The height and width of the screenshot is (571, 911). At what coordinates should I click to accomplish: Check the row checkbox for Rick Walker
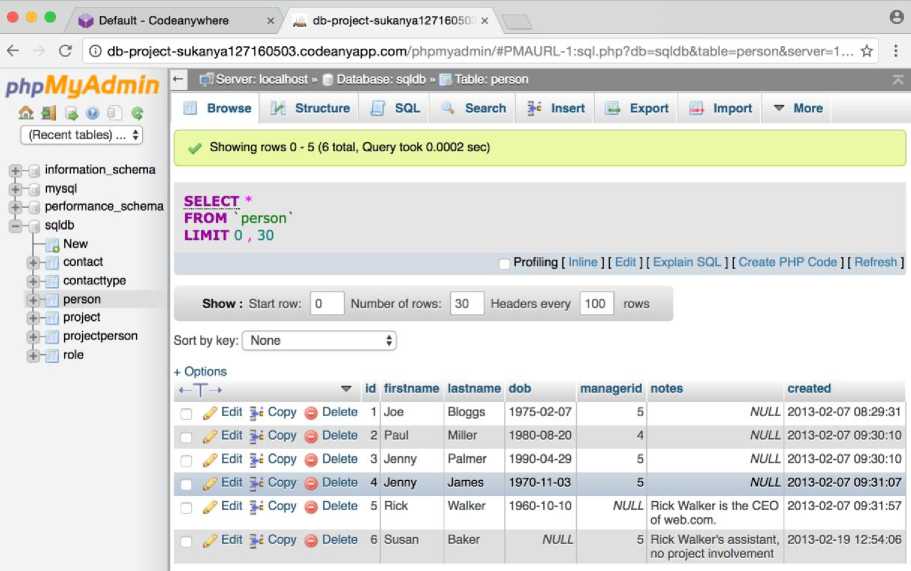click(x=186, y=508)
